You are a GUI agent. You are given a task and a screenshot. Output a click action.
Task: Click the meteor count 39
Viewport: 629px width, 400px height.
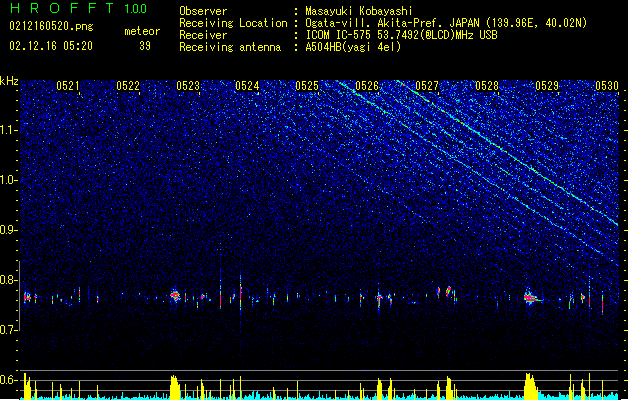145,46
